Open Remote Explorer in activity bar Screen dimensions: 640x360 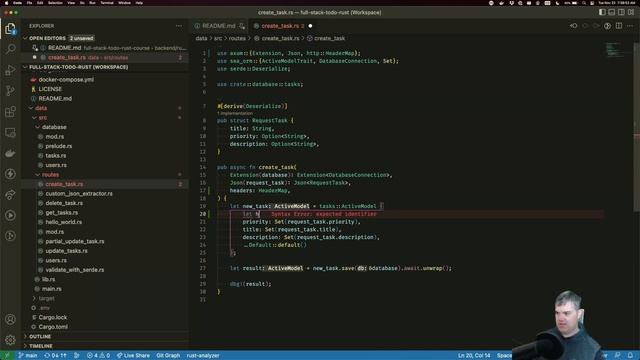coord(10,132)
